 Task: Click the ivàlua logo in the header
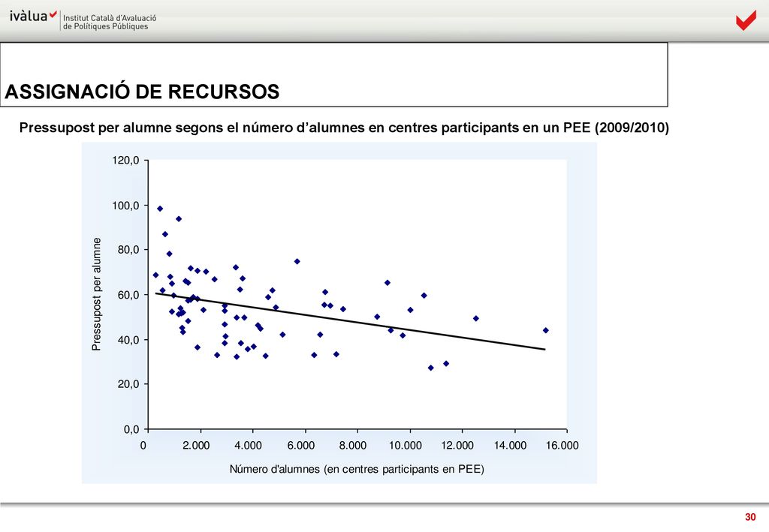[33, 17]
